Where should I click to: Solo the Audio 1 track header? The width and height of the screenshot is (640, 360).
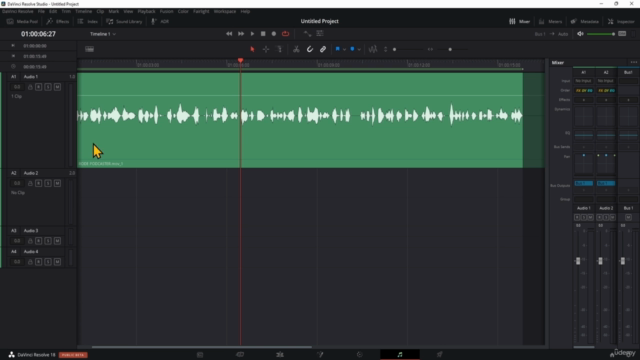48,87
